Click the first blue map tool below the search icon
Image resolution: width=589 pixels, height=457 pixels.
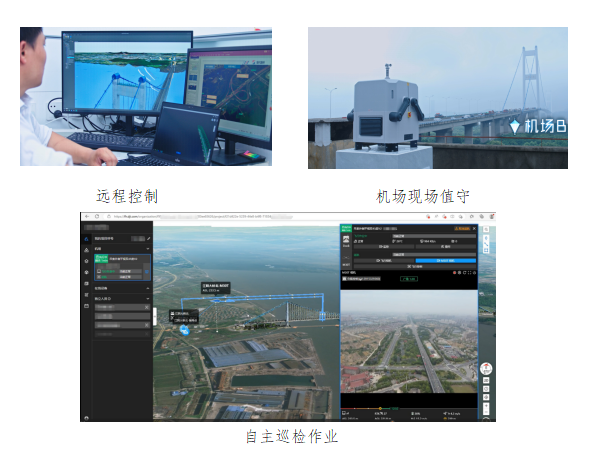(486, 238)
